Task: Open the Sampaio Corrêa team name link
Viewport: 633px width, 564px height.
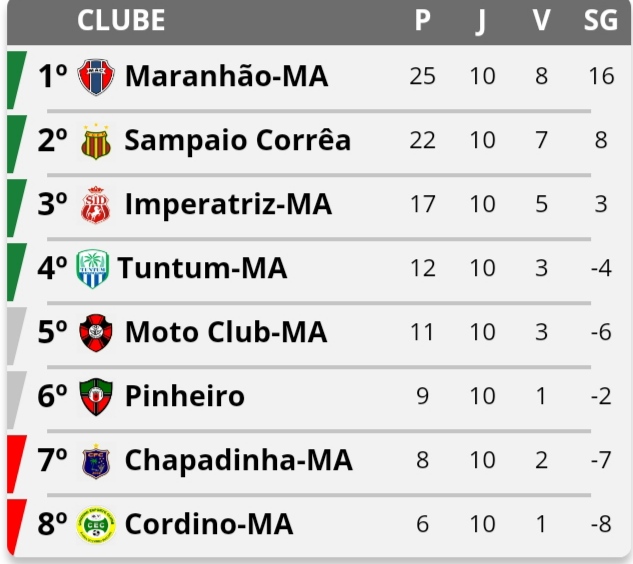Action: coord(238,140)
